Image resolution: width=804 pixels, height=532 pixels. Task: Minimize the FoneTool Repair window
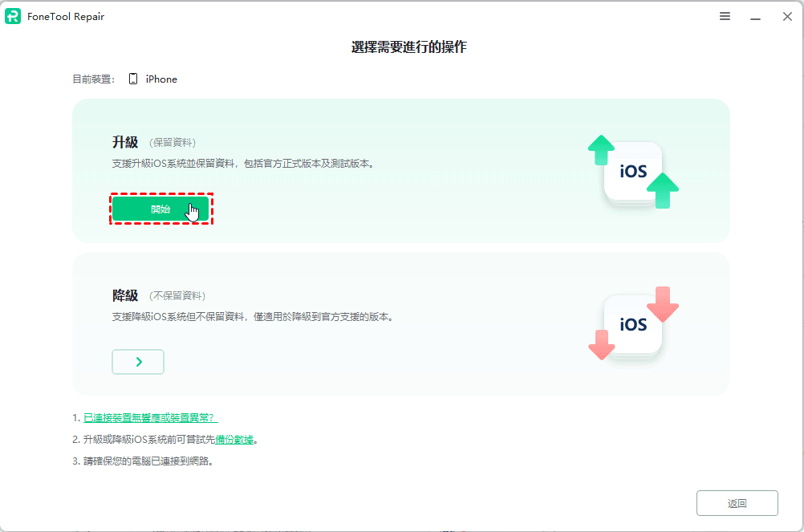pyautogui.click(x=755, y=16)
